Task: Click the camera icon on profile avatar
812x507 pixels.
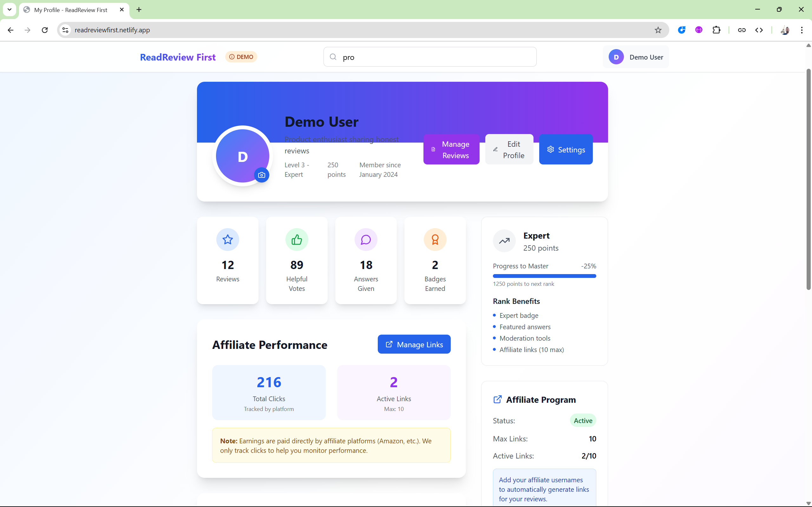Action: click(261, 175)
